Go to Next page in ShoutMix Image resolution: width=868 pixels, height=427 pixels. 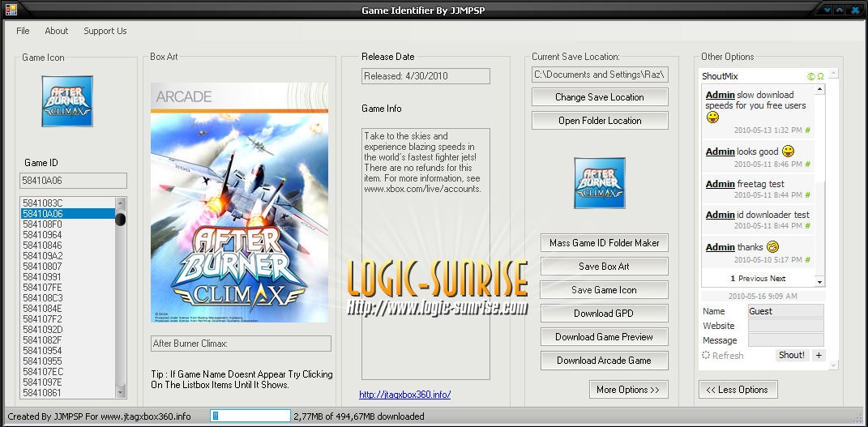tap(778, 278)
